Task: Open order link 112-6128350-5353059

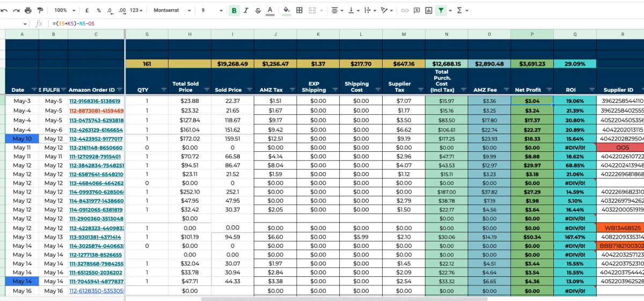Action: click(97, 291)
